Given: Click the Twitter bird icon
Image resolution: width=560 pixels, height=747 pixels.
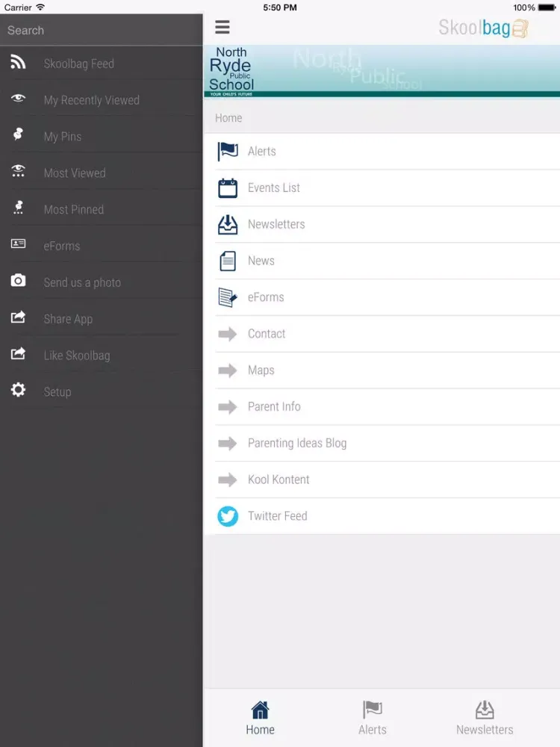Looking at the screenshot, I should [x=228, y=516].
